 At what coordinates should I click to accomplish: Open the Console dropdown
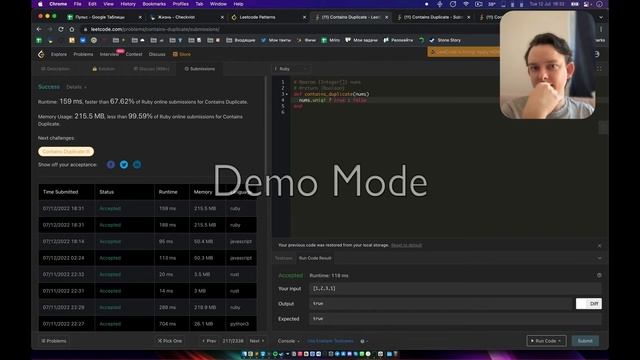(289, 341)
